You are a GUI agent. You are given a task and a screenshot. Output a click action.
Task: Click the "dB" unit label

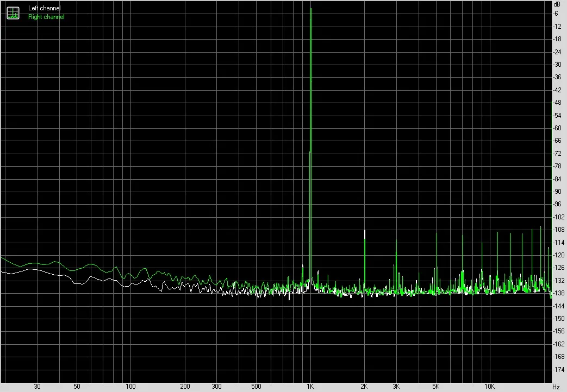[x=557, y=5]
